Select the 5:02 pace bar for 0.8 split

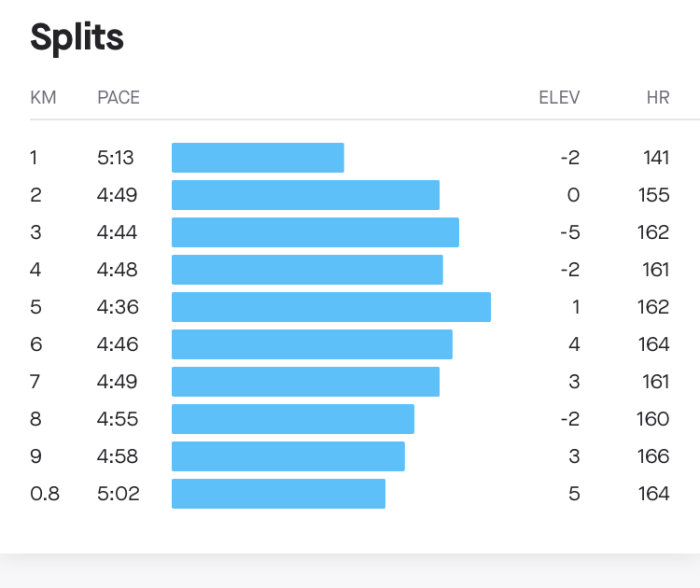[x=279, y=493]
